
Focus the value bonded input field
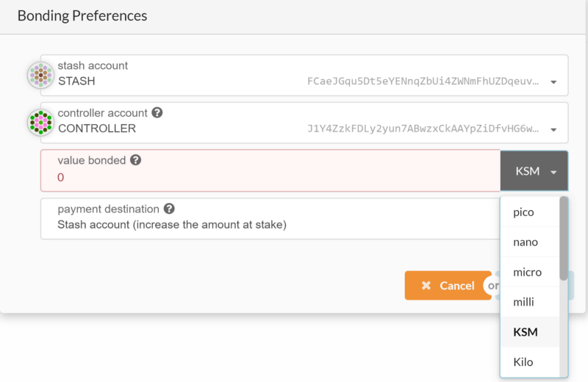pos(270,171)
